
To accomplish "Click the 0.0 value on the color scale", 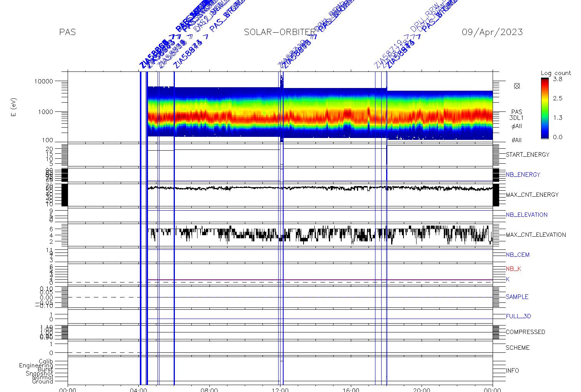I will pos(558,137).
